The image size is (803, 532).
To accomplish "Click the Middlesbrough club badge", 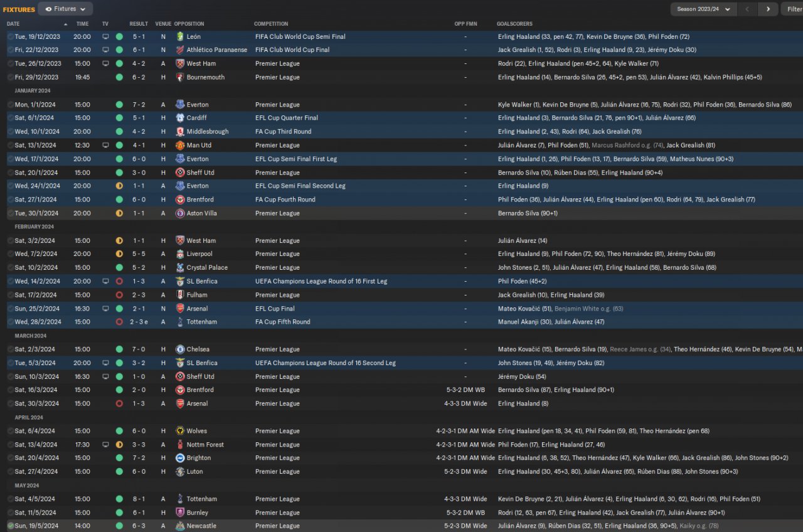I will click(x=180, y=132).
